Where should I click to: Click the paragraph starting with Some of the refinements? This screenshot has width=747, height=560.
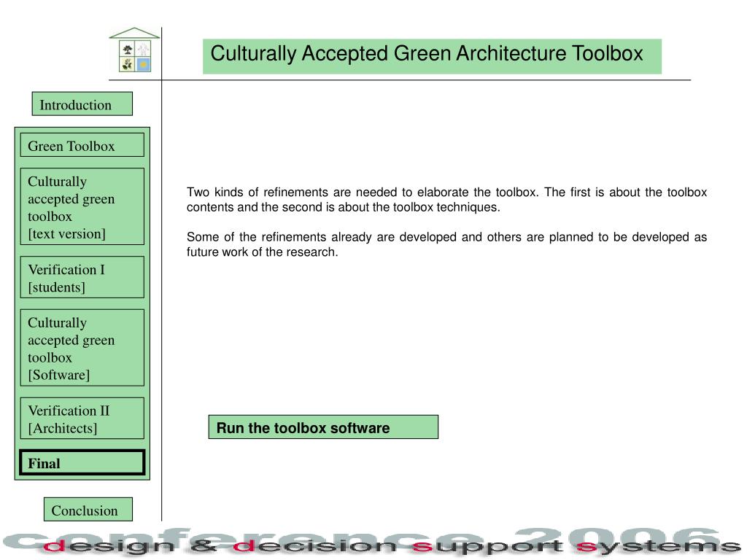click(446, 244)
